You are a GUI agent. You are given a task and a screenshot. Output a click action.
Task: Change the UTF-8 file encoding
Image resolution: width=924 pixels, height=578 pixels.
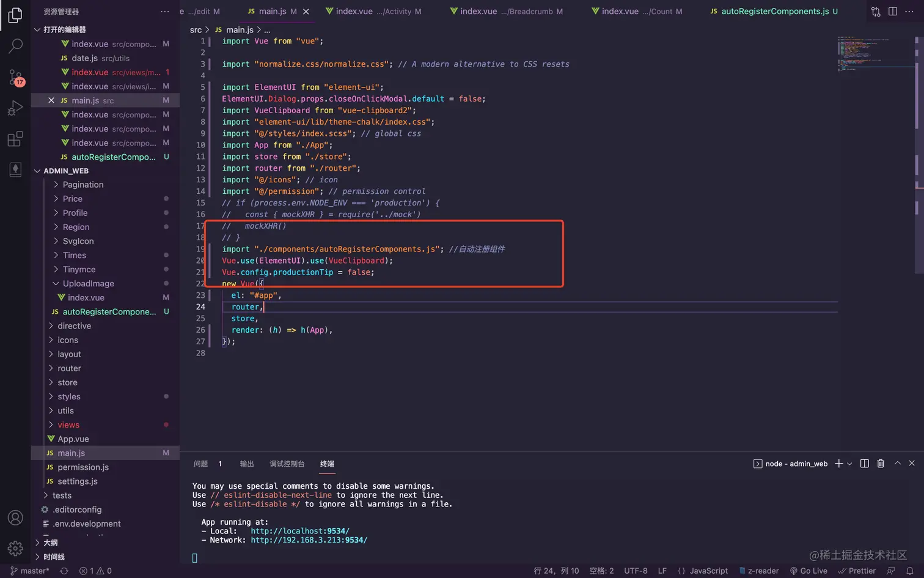coord(636,571)
